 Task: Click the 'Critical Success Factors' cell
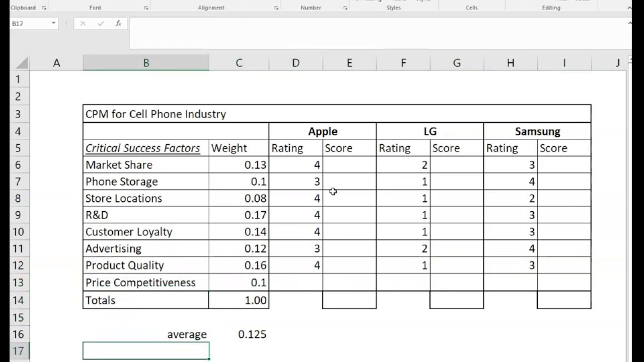click(146, 148)
